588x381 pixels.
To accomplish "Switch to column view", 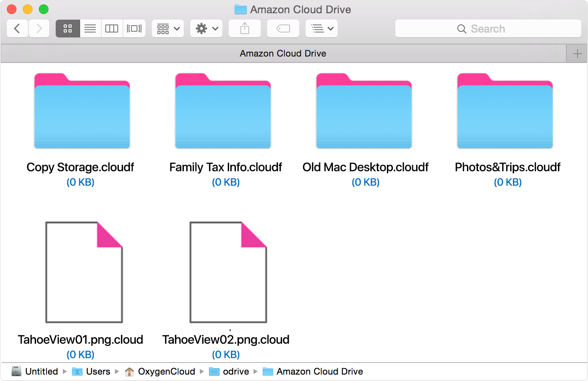I will click(x=112, y=28).
